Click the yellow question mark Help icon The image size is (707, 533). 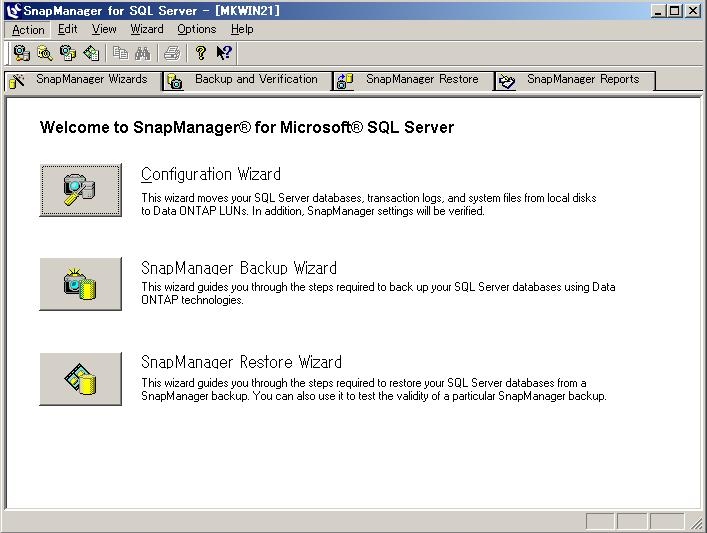pos(201,53)
